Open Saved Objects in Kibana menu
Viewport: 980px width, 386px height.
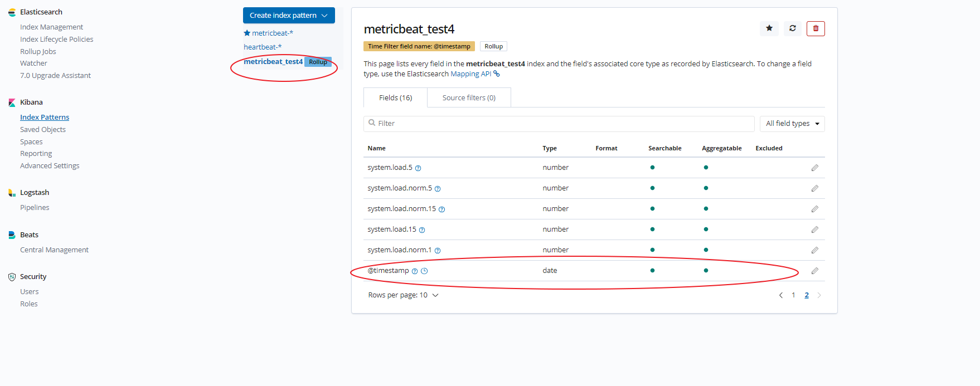pos(43,130)
